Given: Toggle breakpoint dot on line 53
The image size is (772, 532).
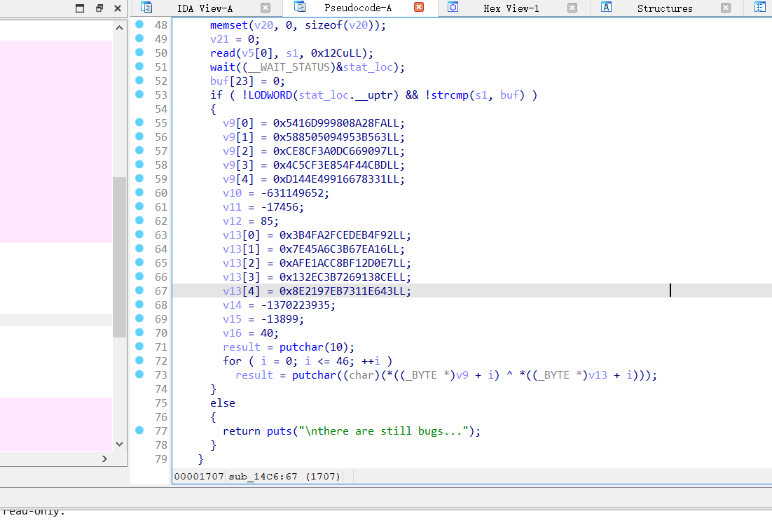Looking at the screenshot, I should coord(139,94).
